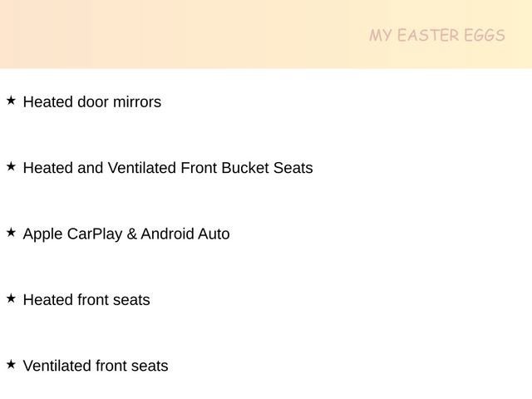Click the word Auto after Android
Image resolution: width=532 pixels, height=399 pixels.
click(x=214, y=234)
